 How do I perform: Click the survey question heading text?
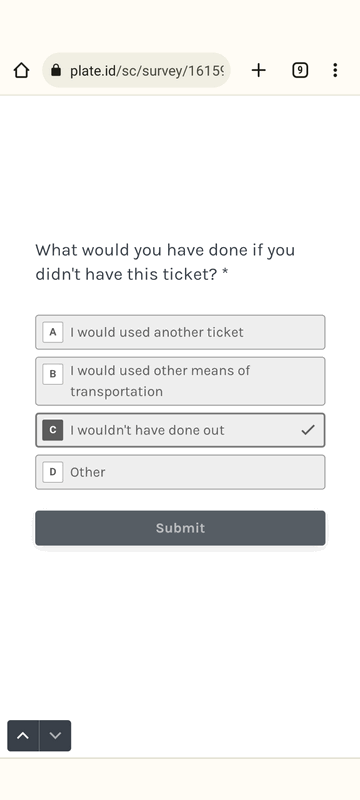coord(165,262)
